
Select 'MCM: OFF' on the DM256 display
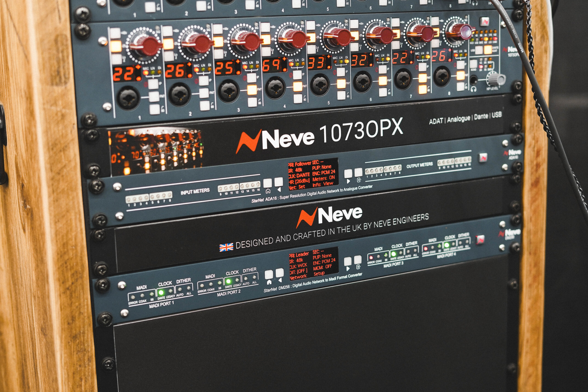322,267
